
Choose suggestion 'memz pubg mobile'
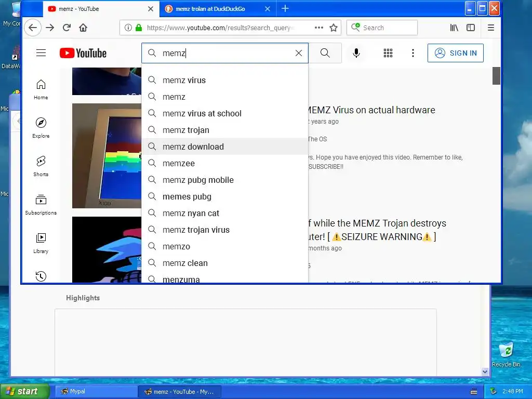tap(225, 180)
